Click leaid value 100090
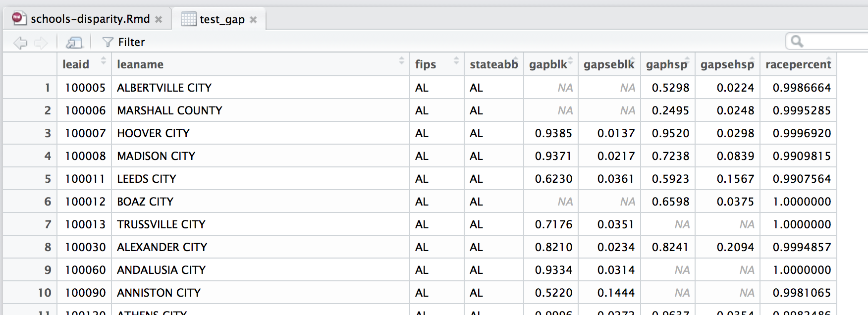The image size is (868, 315). click(85, 293)
